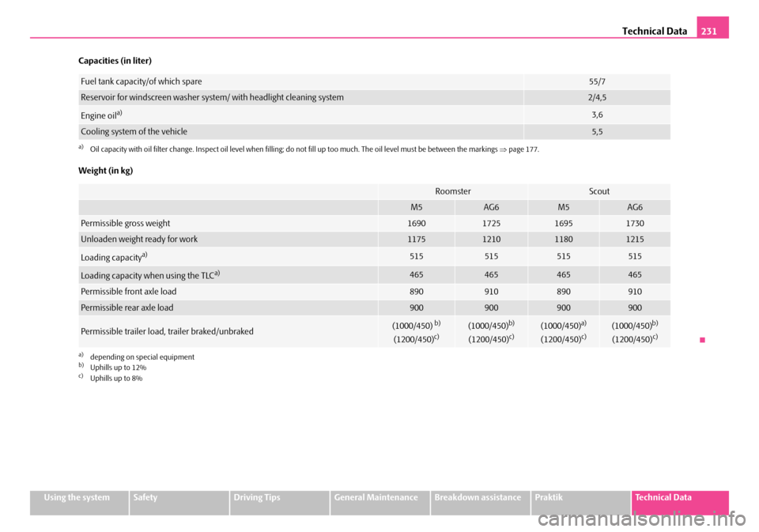Click the Fuel tank capacity row label
759x532 pixels.
(142, 81)
